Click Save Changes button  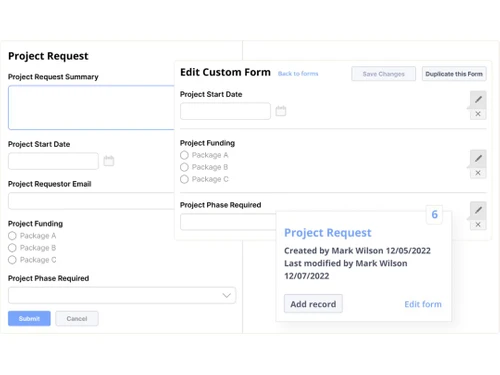click(383, 74)
